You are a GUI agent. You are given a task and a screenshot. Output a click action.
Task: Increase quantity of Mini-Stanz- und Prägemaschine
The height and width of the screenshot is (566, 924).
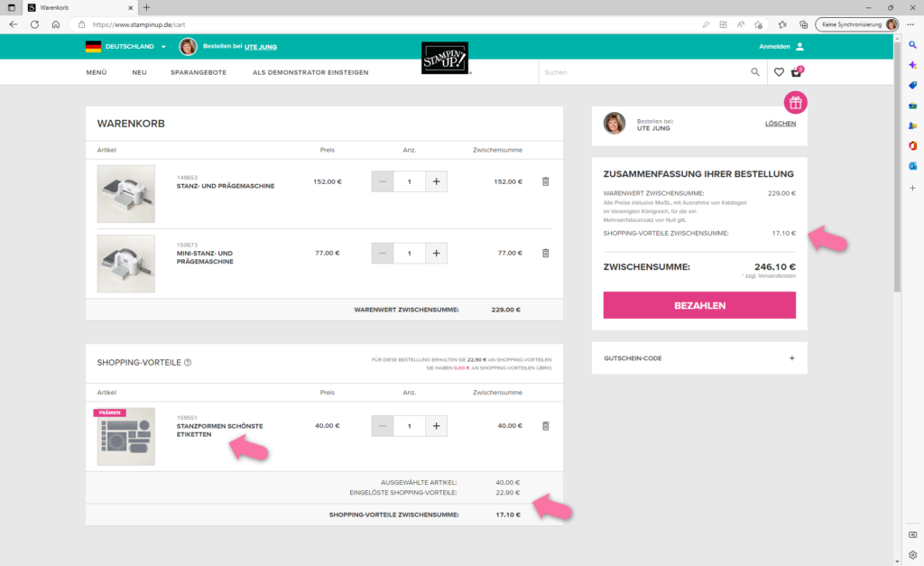(436, 253)
